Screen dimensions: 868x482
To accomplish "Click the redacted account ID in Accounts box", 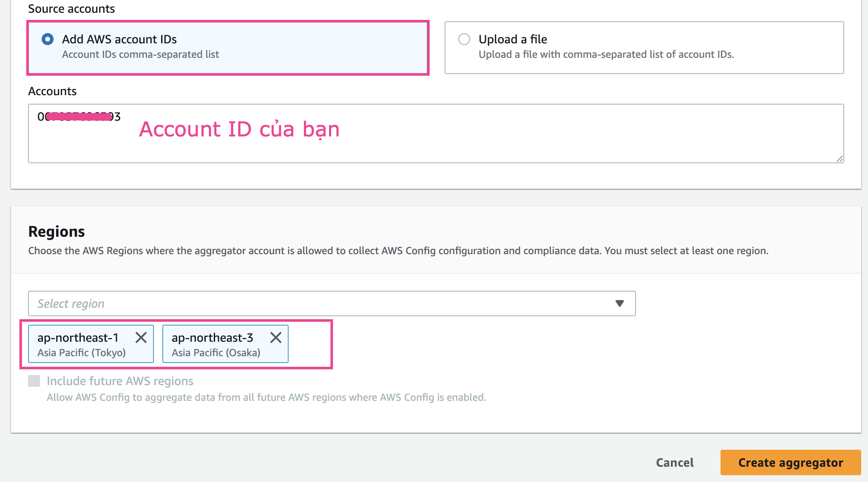I will 79,116.
